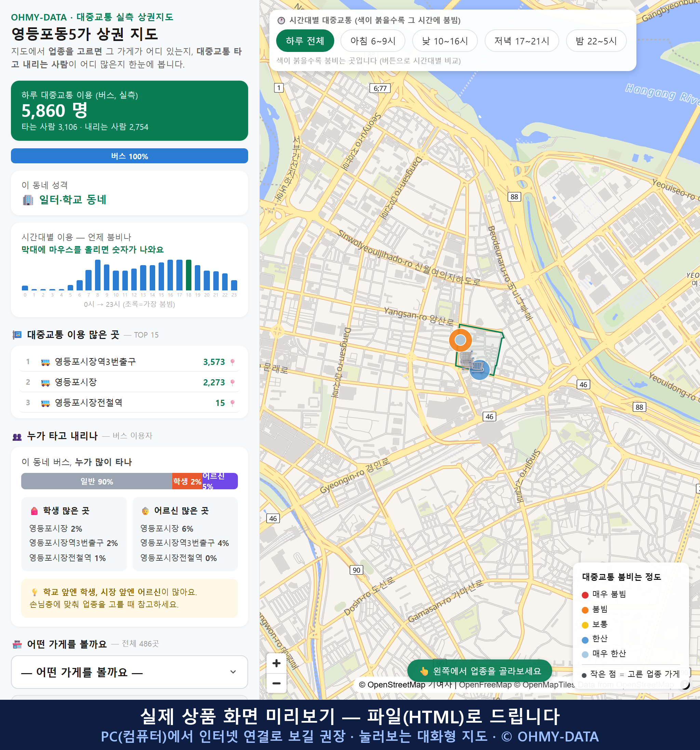Image resolution: width=700 pixels, height=750 pixels.
Task: Switch to 밤 22~5시 time filter
Action: (596, 41)
